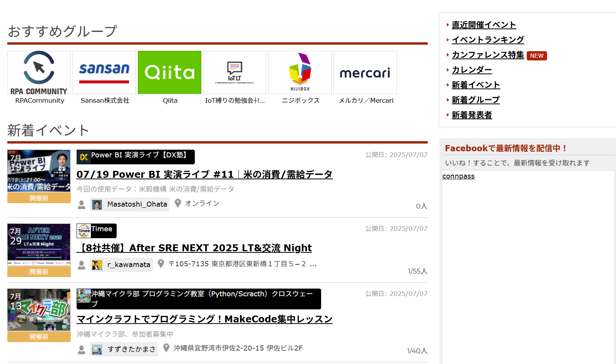Screen dimensions: 616x364
Task: Open After SRE NEXT 2025 event title
Action: coord(194,248)
